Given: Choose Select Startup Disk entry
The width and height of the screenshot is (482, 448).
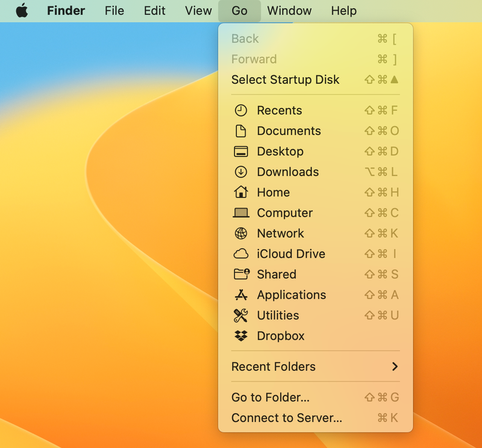Looking at the screenshot, I should 285,79.
